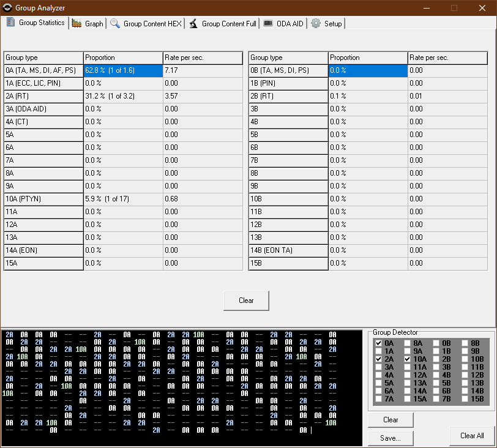Check the 0B group detector checkbox
Image resolution: width=497 pixels, height=448 pixels.
pyautogui.click(x=436, y=343)
